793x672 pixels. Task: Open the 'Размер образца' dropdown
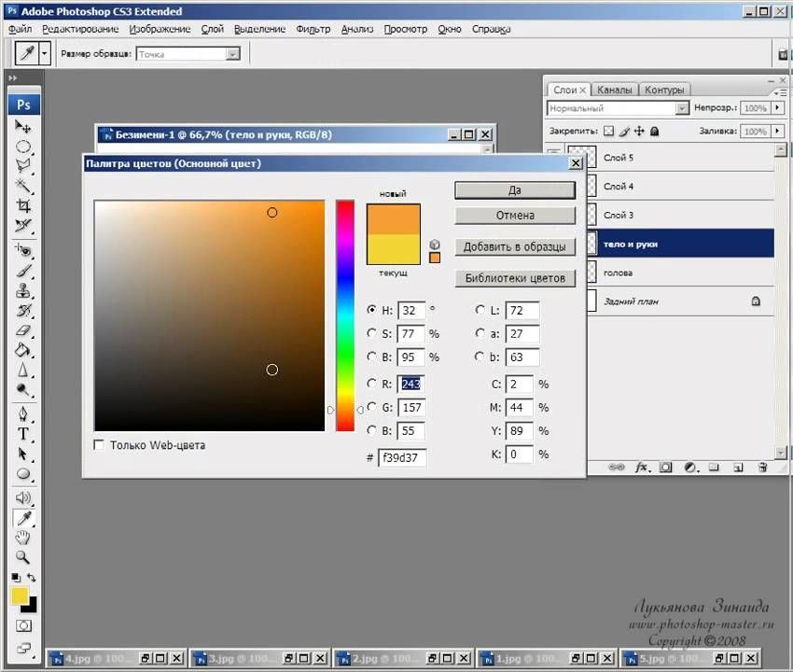click(x=233, y=54)
